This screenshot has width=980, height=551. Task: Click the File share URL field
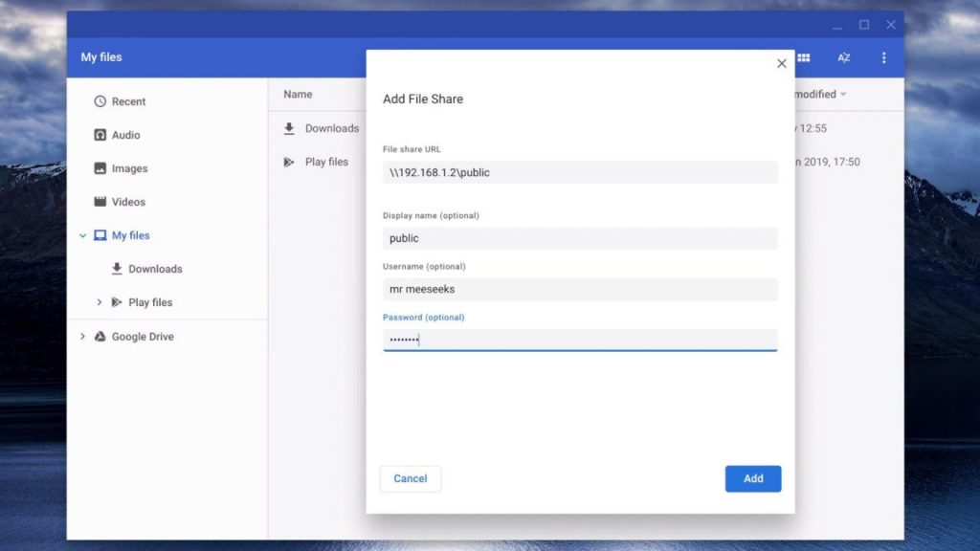click(580, 172)
